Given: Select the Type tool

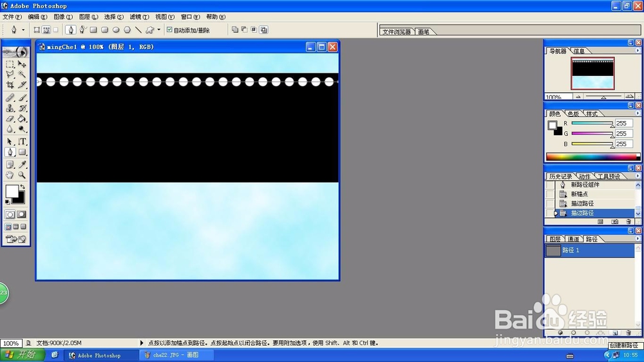Looking at the screenshot, I should [22, 142].
